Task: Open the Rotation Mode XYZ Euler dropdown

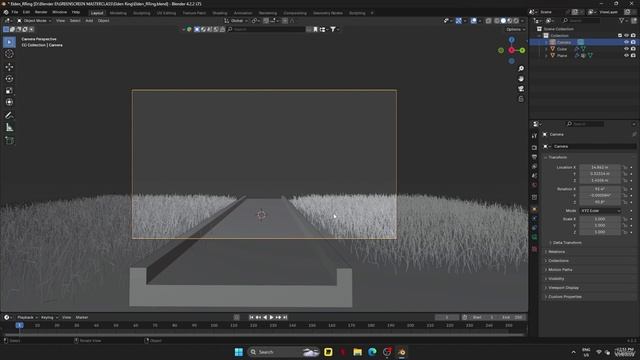Action: click(600, 211)
